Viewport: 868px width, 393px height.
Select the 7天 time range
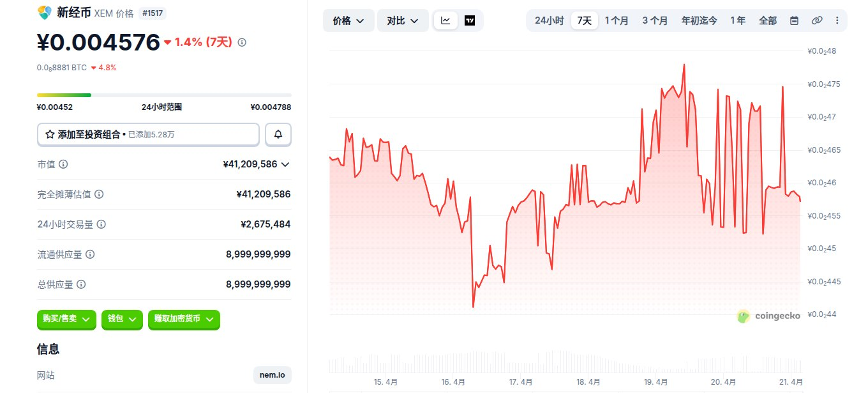585,20
